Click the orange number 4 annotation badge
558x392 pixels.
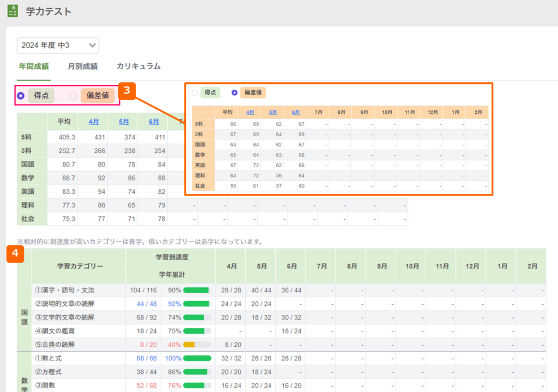point(15,255)
